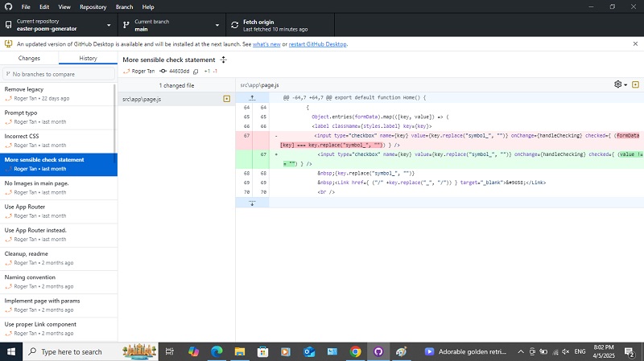
Task: Copy the commit SHA with copy icon
Action: point(196,72)
